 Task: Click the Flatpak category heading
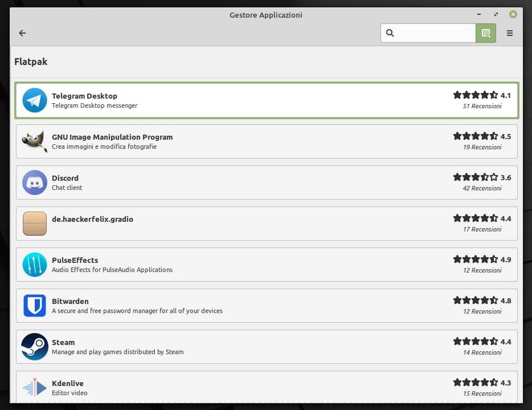coord(31,62)
